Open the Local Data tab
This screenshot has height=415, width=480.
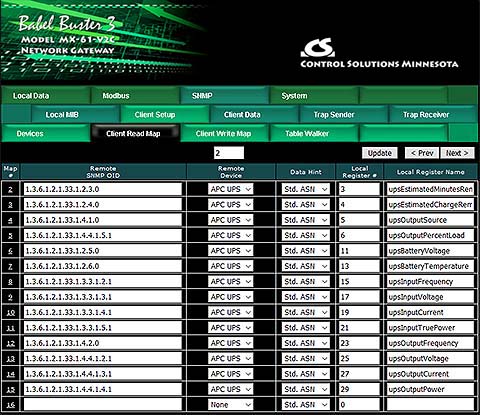tap(46, 96)
